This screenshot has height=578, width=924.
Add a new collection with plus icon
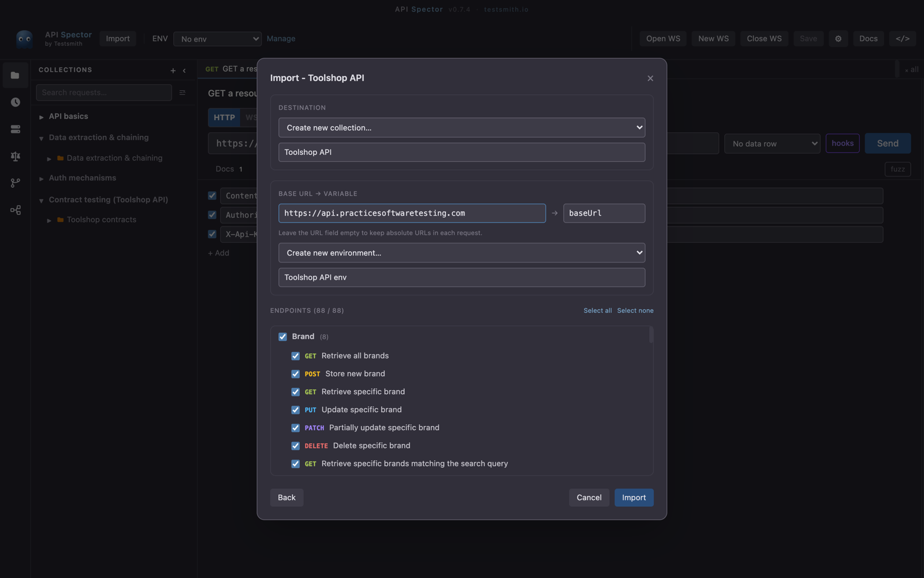(173, 71)
